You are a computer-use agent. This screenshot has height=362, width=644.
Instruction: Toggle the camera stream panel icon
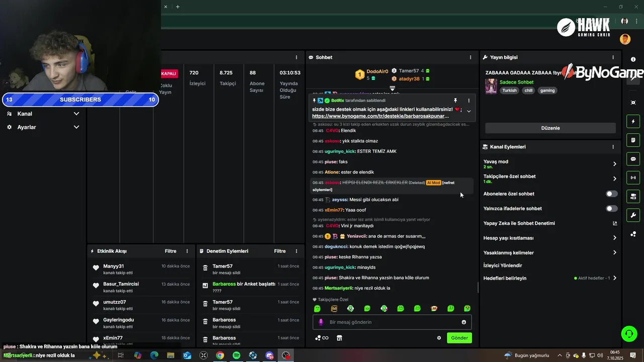pyautogui.click(x=633, y=196)
